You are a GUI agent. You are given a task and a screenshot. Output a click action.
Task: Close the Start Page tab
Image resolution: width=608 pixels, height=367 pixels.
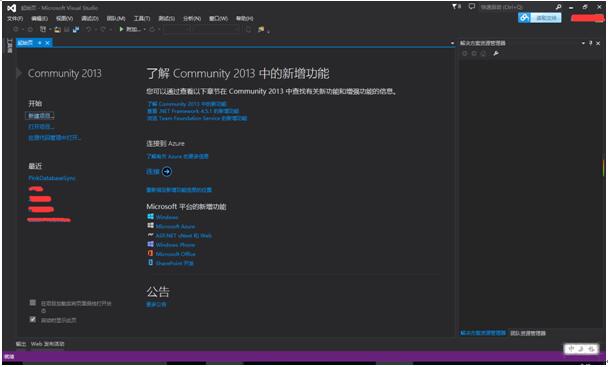tap(47, 43)
